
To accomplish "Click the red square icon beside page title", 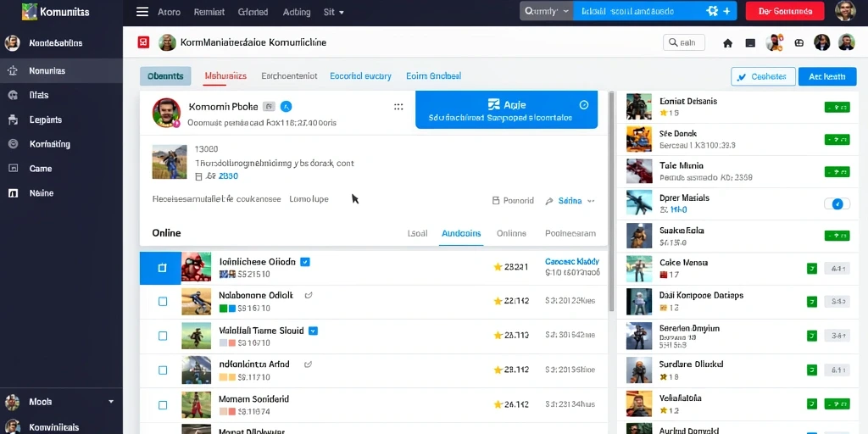I will click(143, 42).
